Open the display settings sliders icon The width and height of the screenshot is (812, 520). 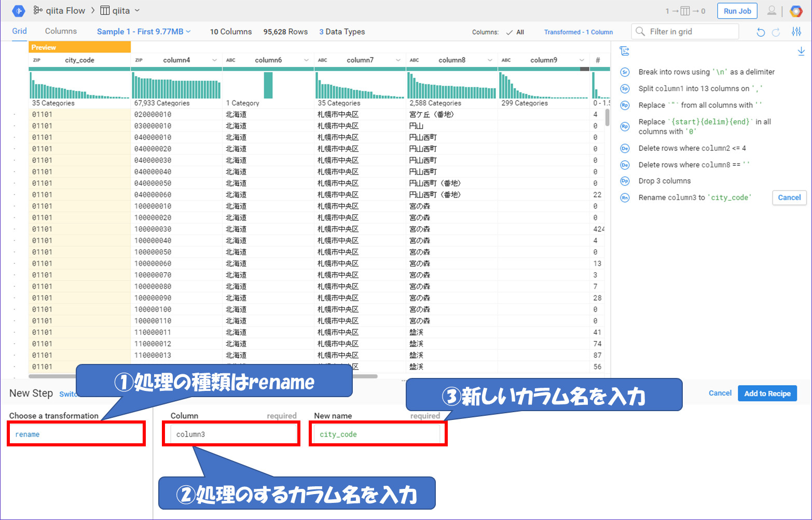pos(796,32)
